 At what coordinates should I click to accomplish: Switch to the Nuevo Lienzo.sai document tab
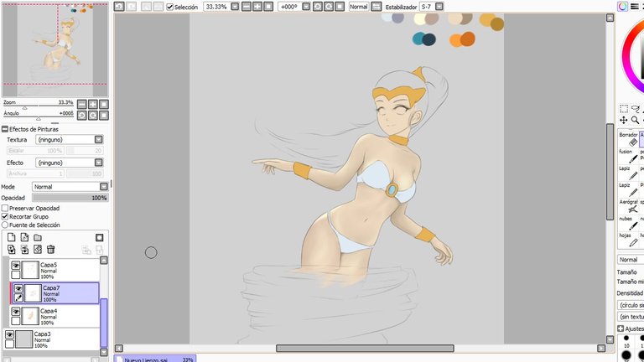tap(155, 359)
